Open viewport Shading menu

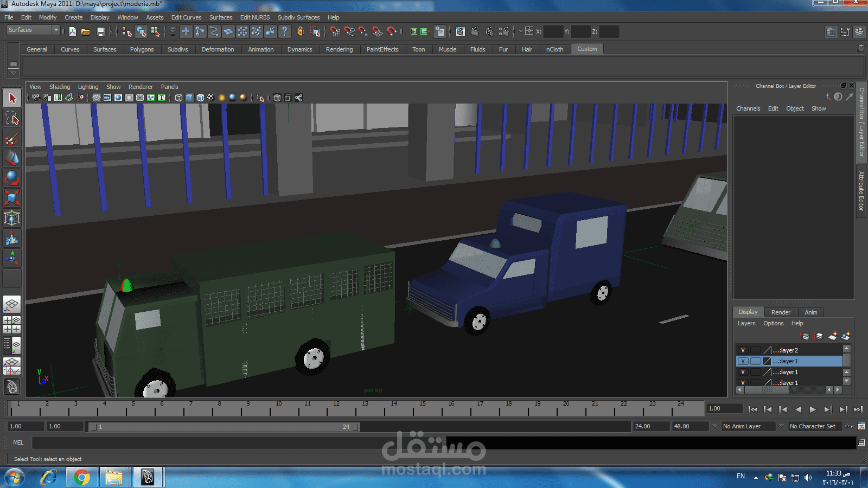tap(60, 87)
